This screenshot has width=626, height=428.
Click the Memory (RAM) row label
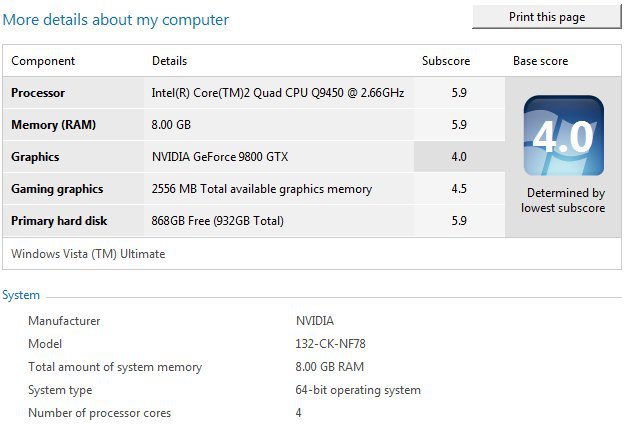[x=53, y=125]
